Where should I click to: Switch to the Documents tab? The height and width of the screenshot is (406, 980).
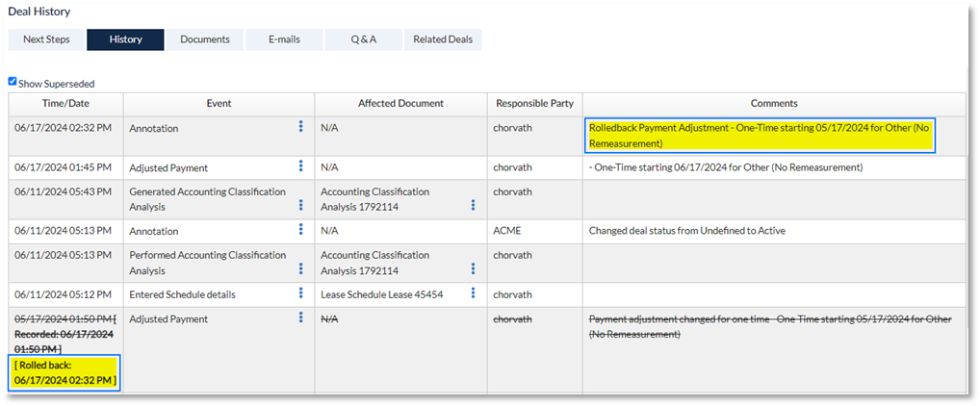pyautogui.click(x=205, y=39)
